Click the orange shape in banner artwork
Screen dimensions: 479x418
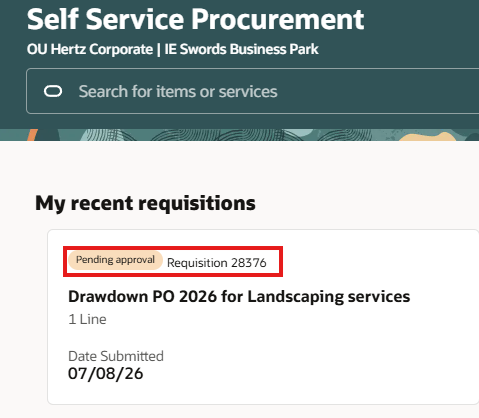[x=32, y=135]
